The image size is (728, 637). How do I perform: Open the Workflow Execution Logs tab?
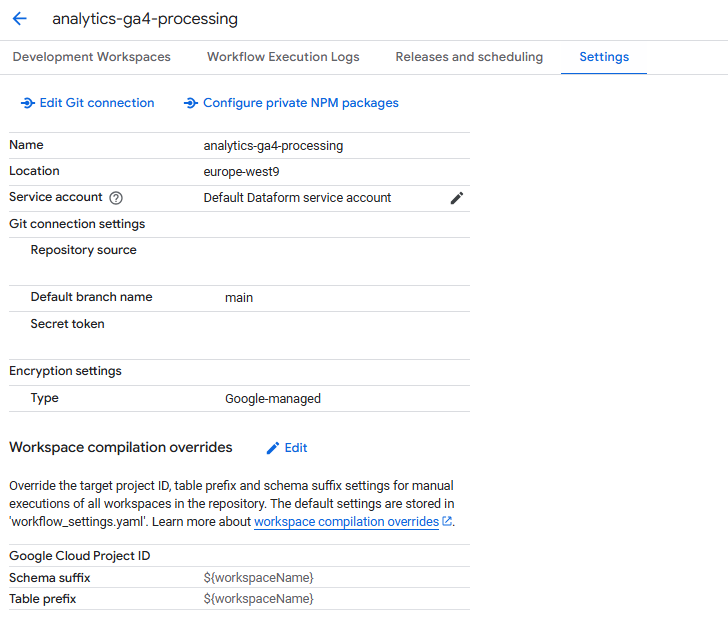[283, 57]
